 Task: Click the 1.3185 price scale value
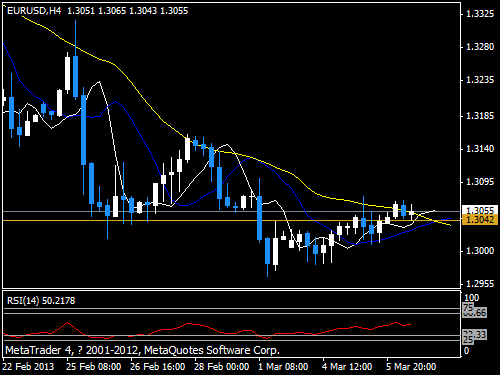(x=480, y=116)
